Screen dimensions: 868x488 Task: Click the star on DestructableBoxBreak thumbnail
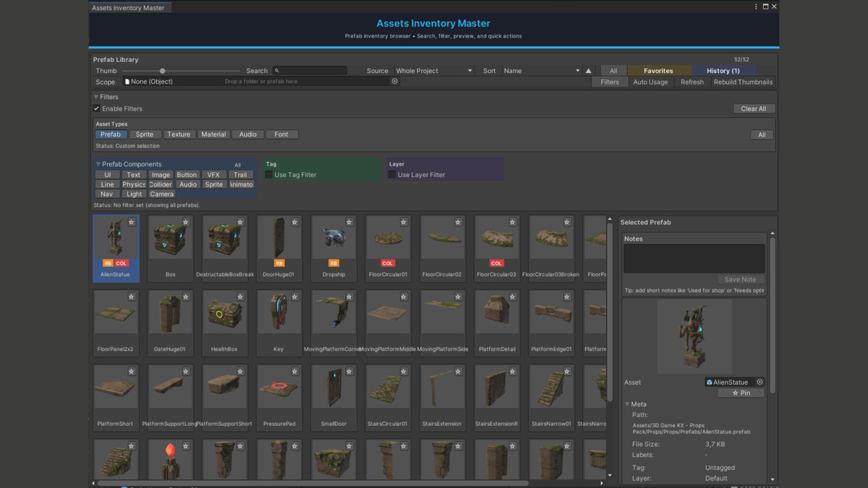(x=240, y=223)
